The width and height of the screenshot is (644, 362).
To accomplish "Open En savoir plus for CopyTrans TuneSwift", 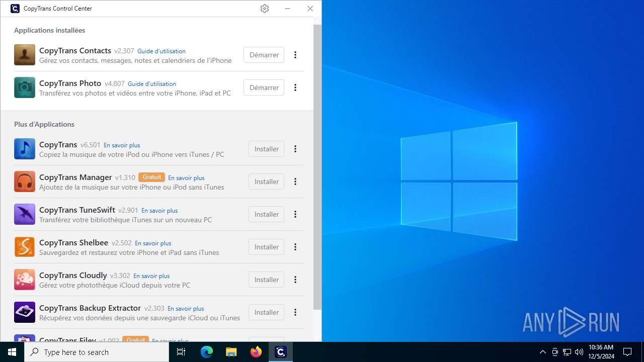I will point(159,211).
